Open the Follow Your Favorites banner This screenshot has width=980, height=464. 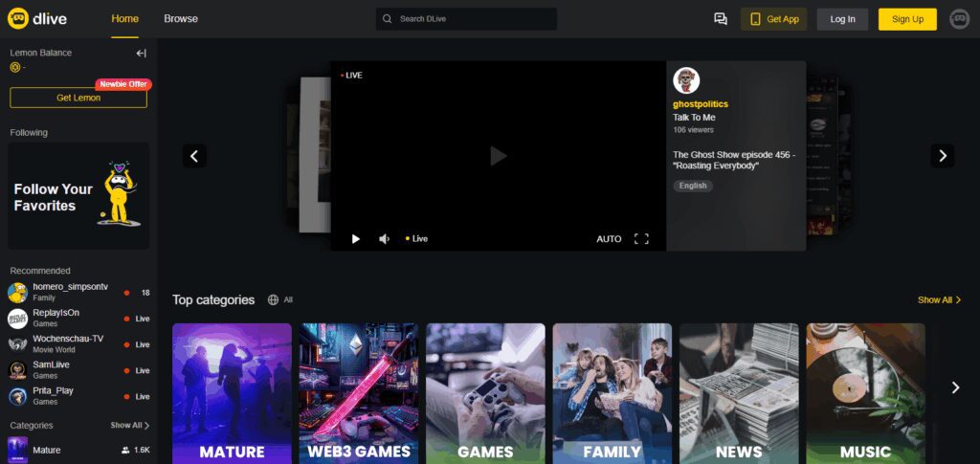pos(78,195)
